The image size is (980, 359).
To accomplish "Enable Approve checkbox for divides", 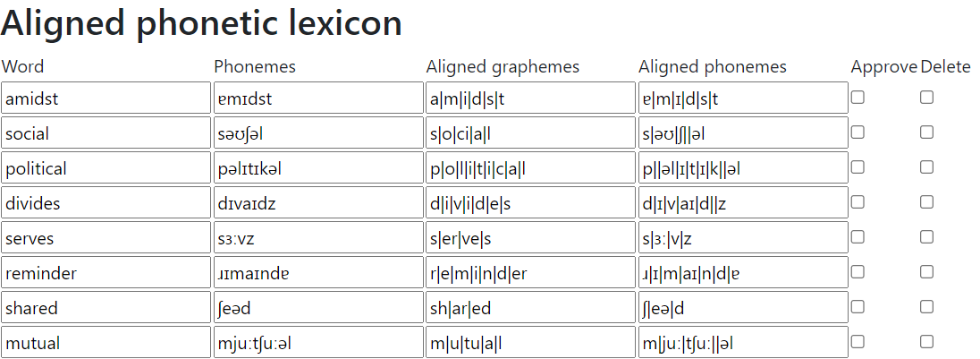I will point(857,202).
